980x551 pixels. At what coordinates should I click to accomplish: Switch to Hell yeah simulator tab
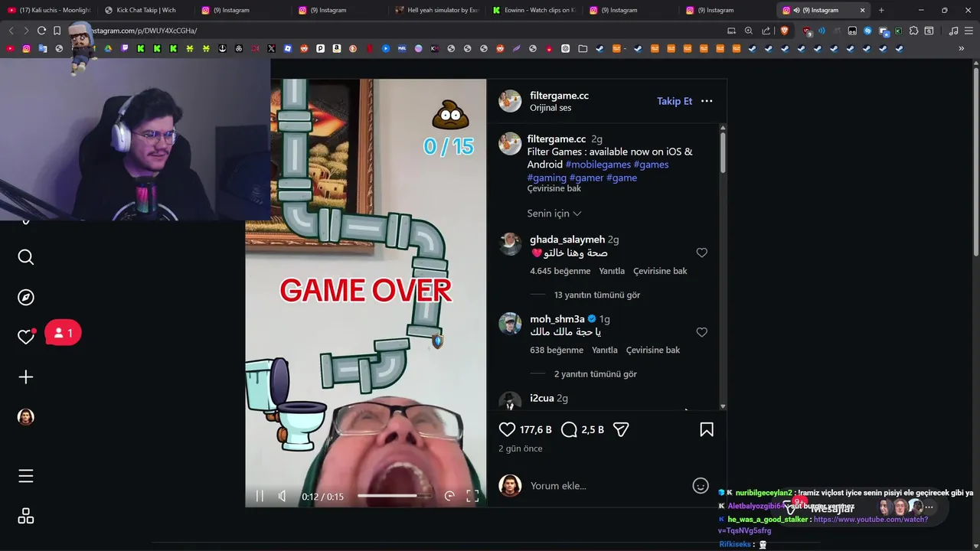point(436,10)
